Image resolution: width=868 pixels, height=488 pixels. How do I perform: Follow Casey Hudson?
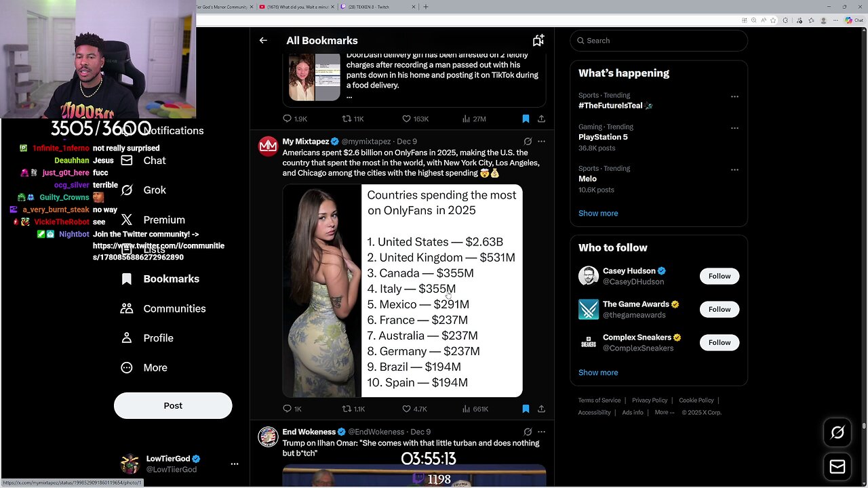719,276
